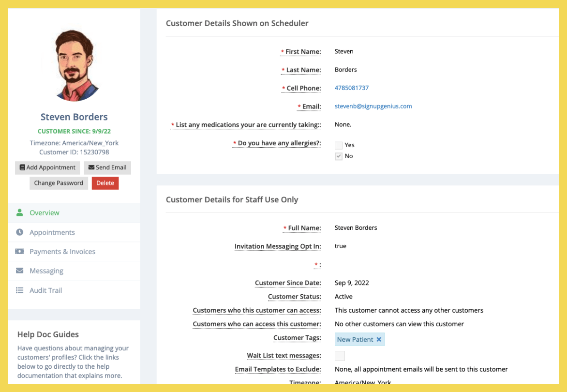This screenshot has width=567, height=392.
Task: Click the Steven Borders name heading
Action: pyautogui.click(x=74, y=117)
